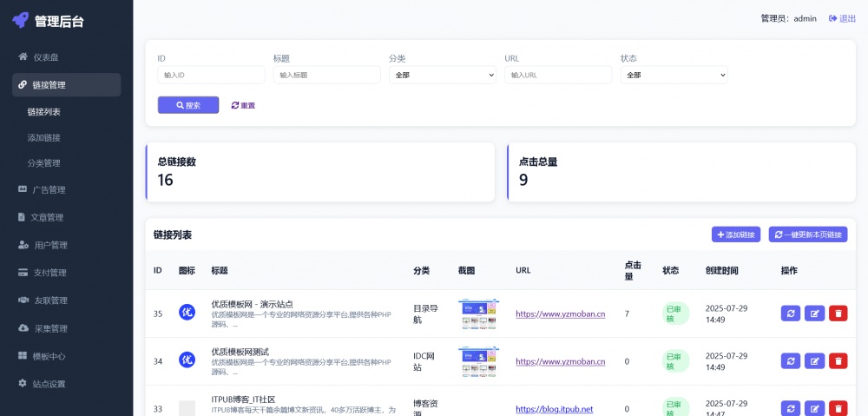Screen dimensions: 868x416
Task: Click the 优 favicon of link 35
Action: (x=187, y=313)
